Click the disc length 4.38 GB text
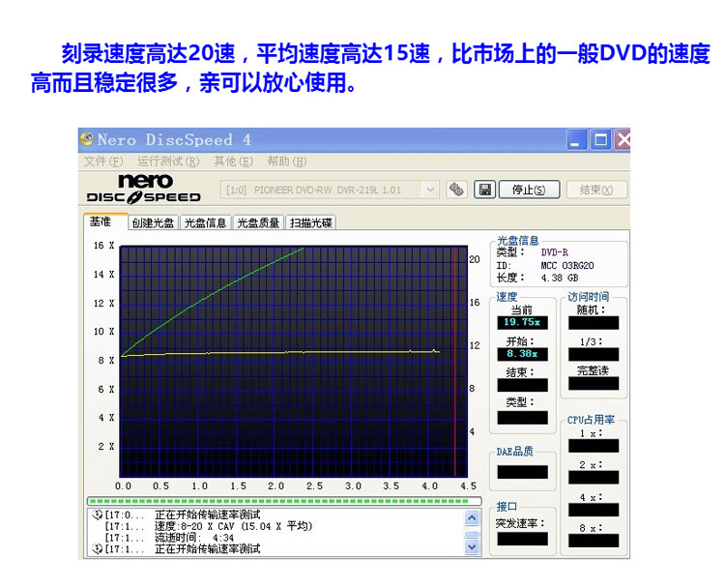 [x=560, y=278]
